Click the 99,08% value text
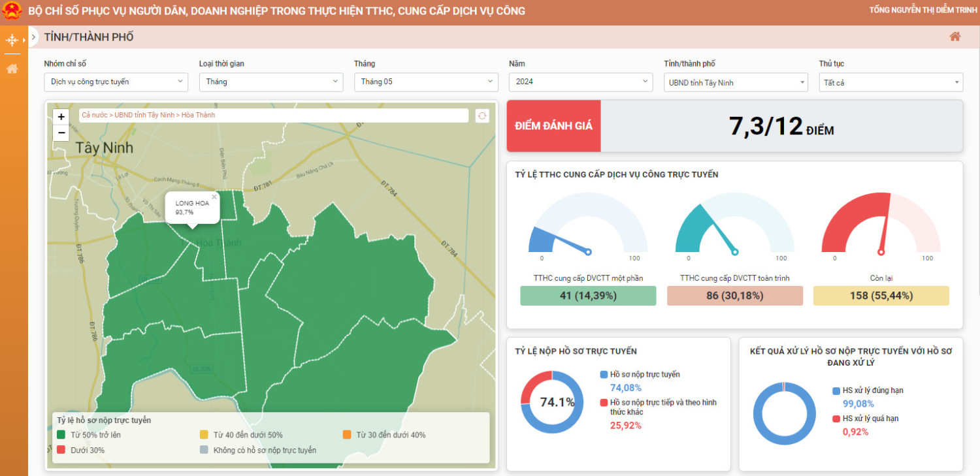This screenshot has height=476, width=980. click(858, 404)
